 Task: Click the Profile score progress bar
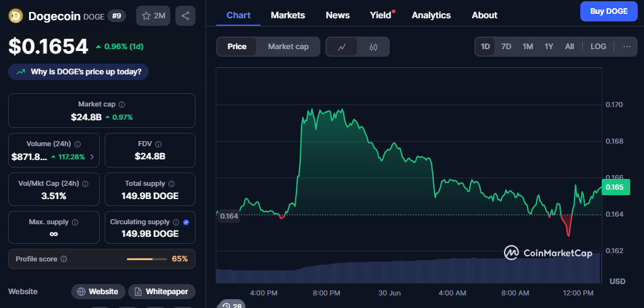[146, 260]
